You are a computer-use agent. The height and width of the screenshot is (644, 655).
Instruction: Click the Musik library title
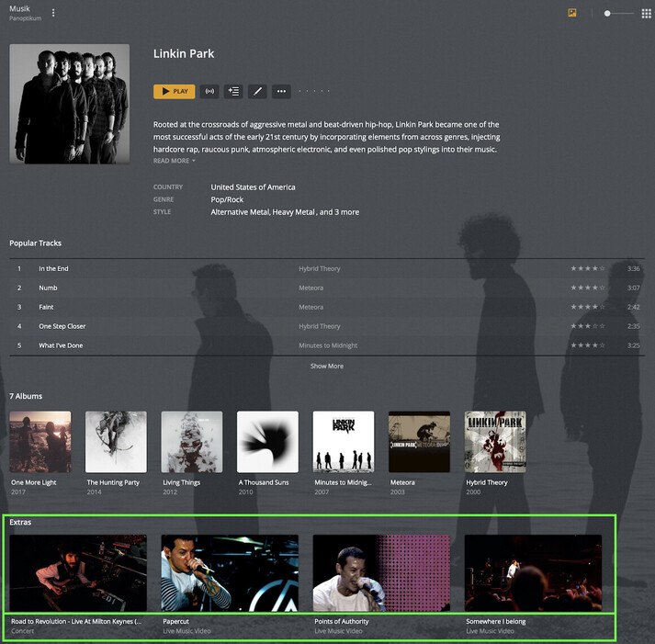click(x=19, y=8)
